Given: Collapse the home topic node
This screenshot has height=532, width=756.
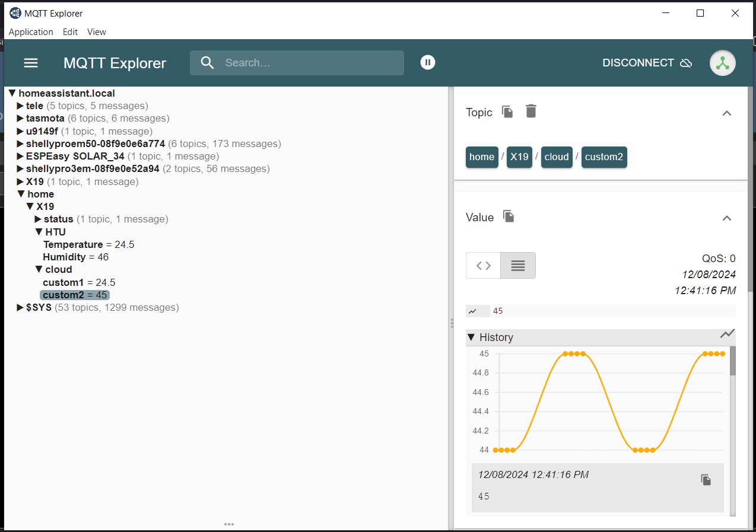Looking at the screenshot, I should click(x=21, y=194).
